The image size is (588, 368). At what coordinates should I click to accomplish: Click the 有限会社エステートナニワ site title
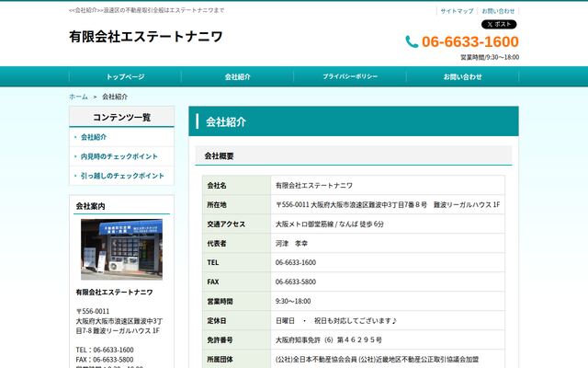(x=146, y=37)
